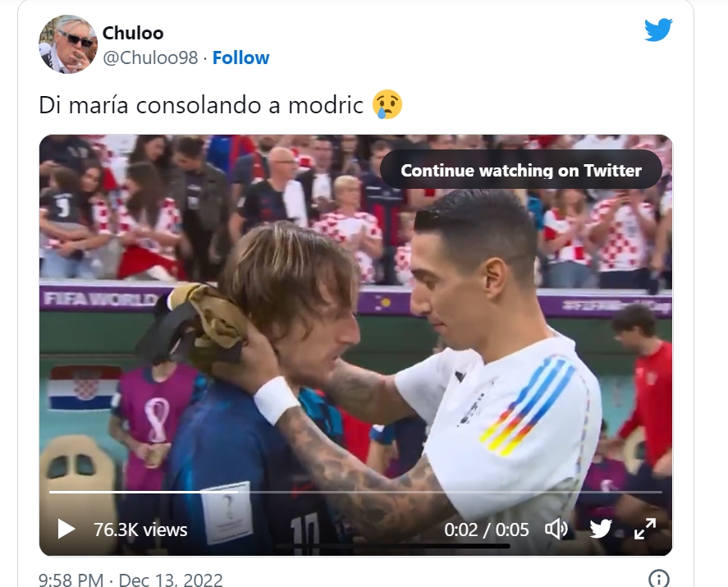Click the crying face emoji in tweet
728x587 pixels.
point(387,104)
